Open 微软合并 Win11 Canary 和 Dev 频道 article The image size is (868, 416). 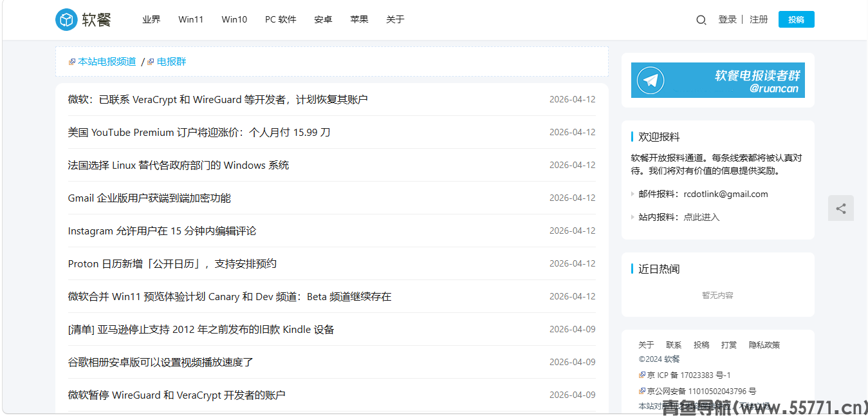(x=230, y=297)
